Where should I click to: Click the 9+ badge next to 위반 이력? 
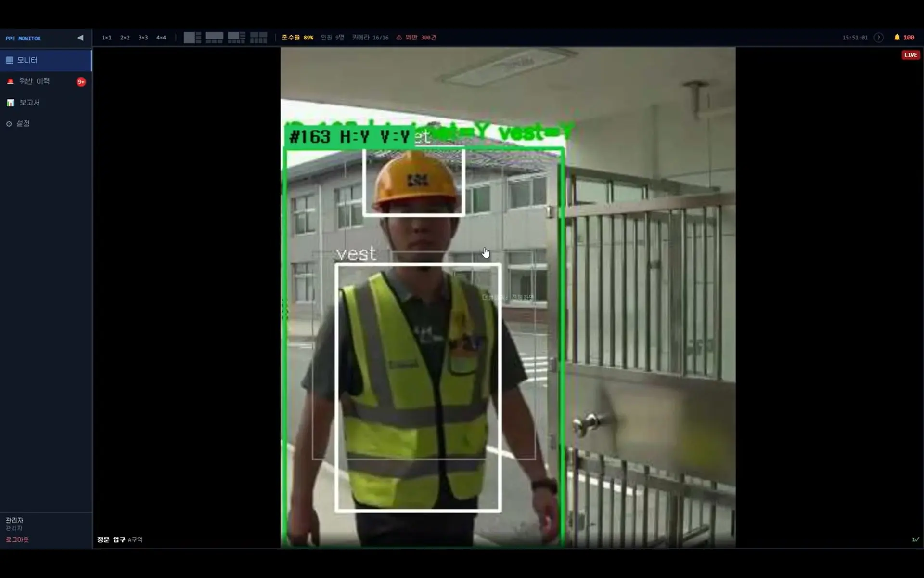coord(81,82)
